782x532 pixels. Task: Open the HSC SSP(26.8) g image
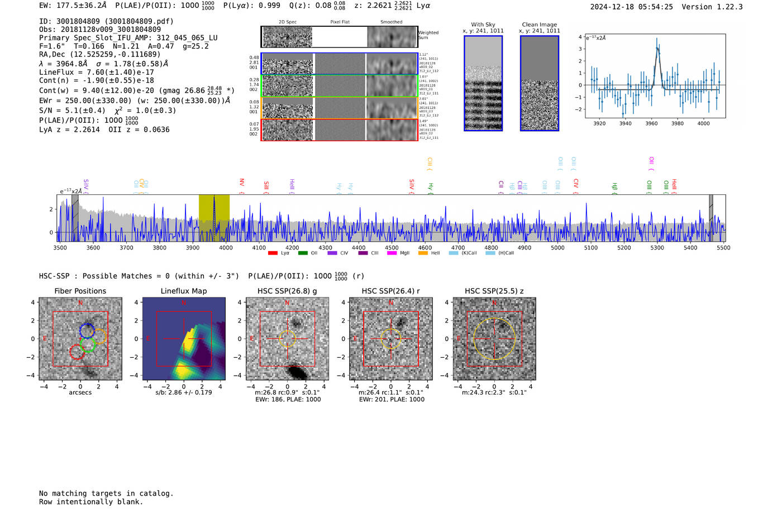click(287, 339)
